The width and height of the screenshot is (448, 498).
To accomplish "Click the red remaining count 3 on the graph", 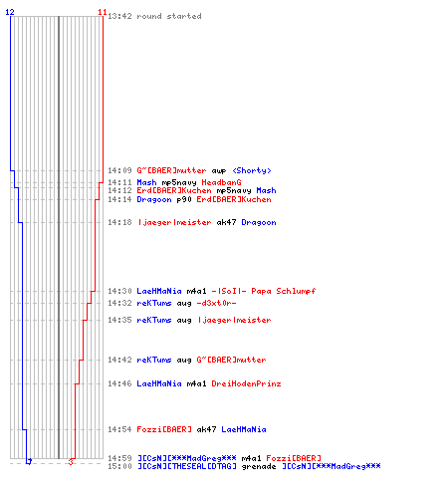I will (x=71, y=462).
